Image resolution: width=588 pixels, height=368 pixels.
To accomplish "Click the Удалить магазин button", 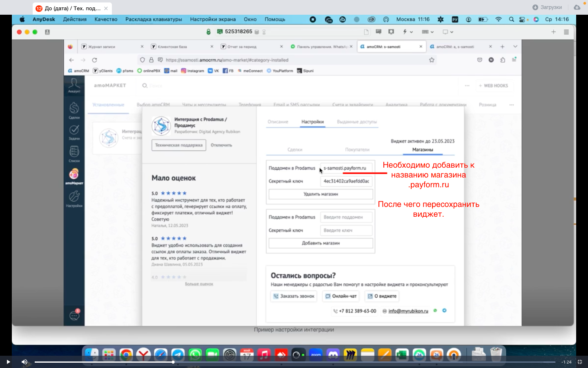I will 321,194.
